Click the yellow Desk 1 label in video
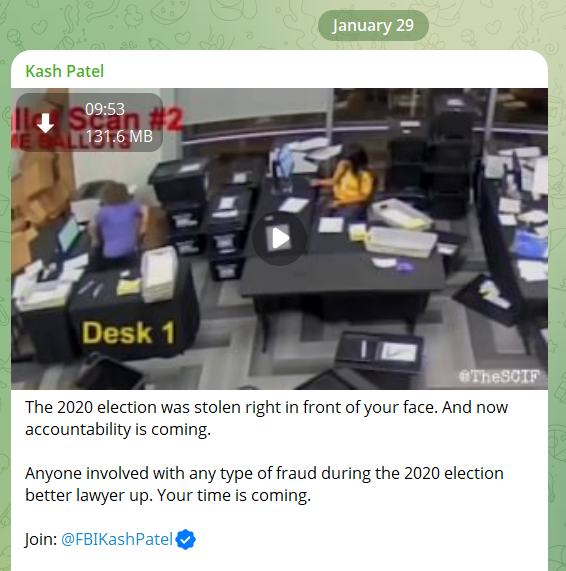The width and height of the screenshot is (566, 571). pos(128,332)
